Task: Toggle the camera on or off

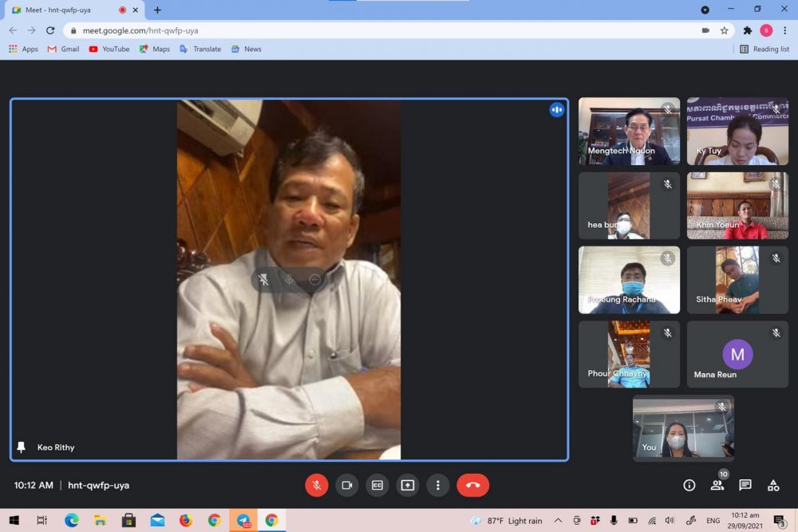Action: [347, 485]
